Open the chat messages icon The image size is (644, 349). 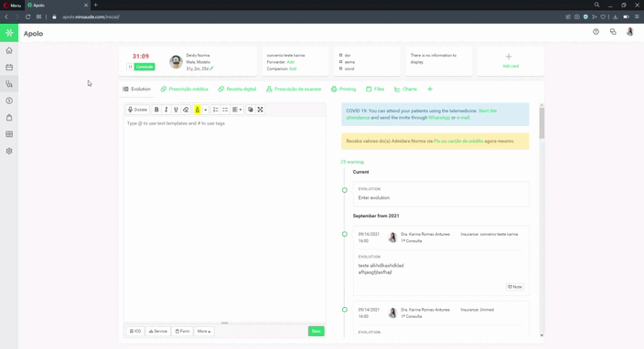[x=613, y=32]
